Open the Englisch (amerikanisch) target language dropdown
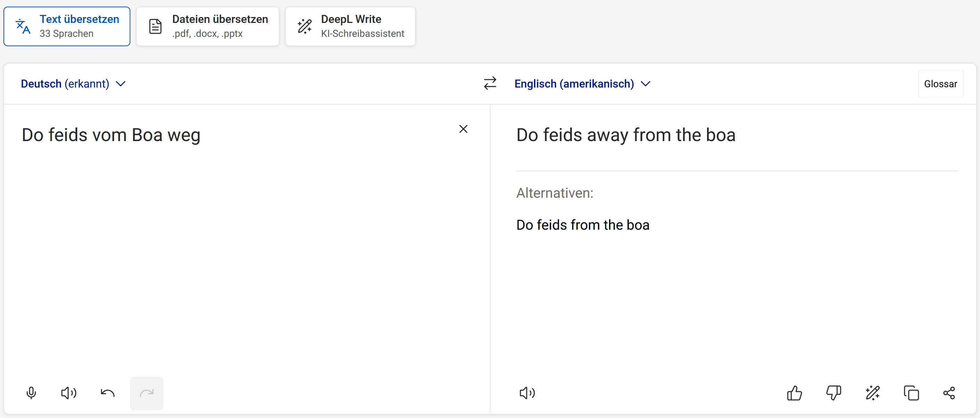Image resolution: width=980 pixels, height=418 pixels. (582, 84)
